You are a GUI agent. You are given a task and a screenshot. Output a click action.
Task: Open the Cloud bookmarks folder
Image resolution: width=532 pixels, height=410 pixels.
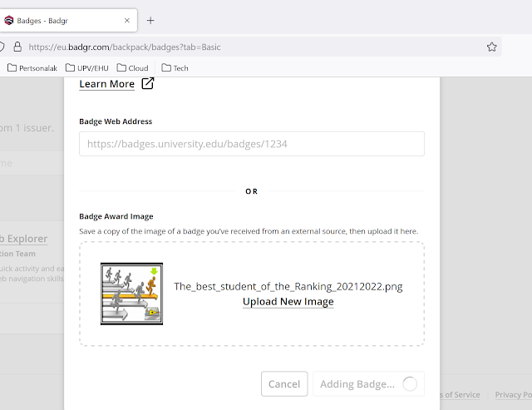[133, 68]
